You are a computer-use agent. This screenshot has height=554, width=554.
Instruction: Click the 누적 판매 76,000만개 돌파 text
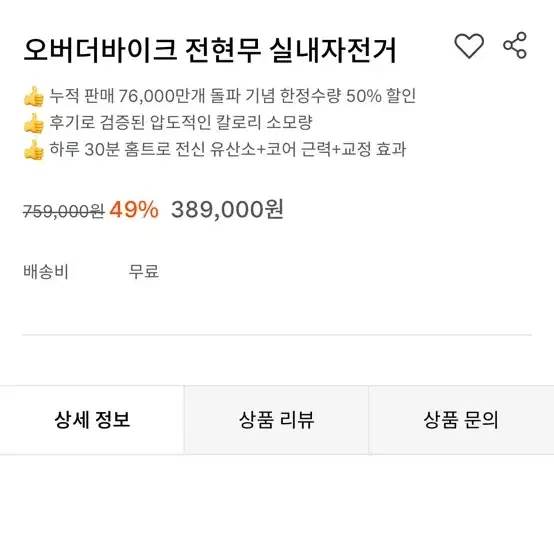coord(145,96)
